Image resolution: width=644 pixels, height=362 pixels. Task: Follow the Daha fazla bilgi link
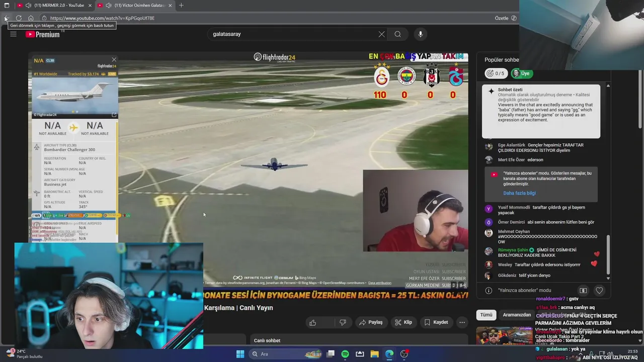(x=519, y=193)
